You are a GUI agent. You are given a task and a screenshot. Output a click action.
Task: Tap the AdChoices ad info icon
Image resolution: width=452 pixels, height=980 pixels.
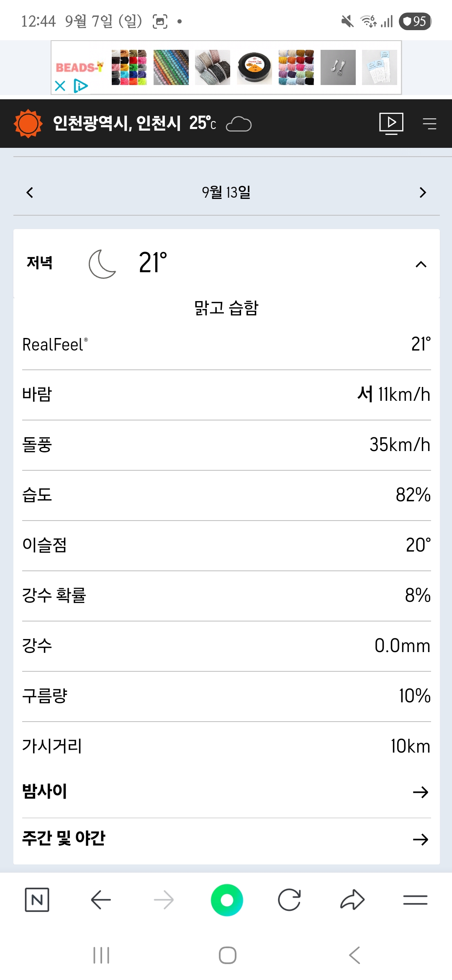80,86
